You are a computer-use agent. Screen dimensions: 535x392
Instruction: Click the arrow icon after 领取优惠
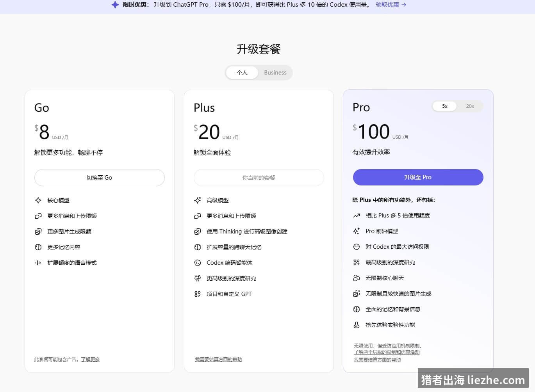click(404, 5)
